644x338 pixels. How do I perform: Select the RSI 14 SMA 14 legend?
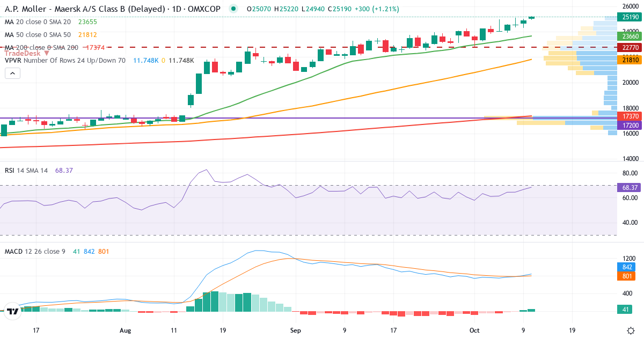pyautogui.click(x=26, y=170)
